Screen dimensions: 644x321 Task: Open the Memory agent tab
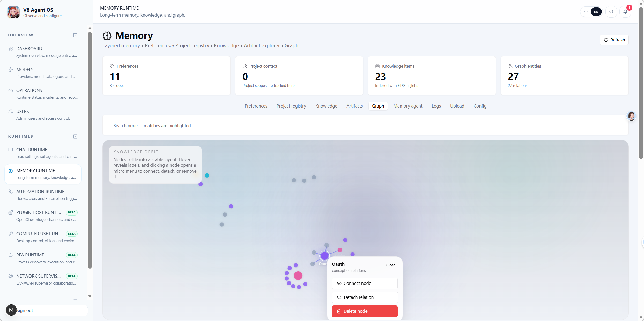[408, 106]
